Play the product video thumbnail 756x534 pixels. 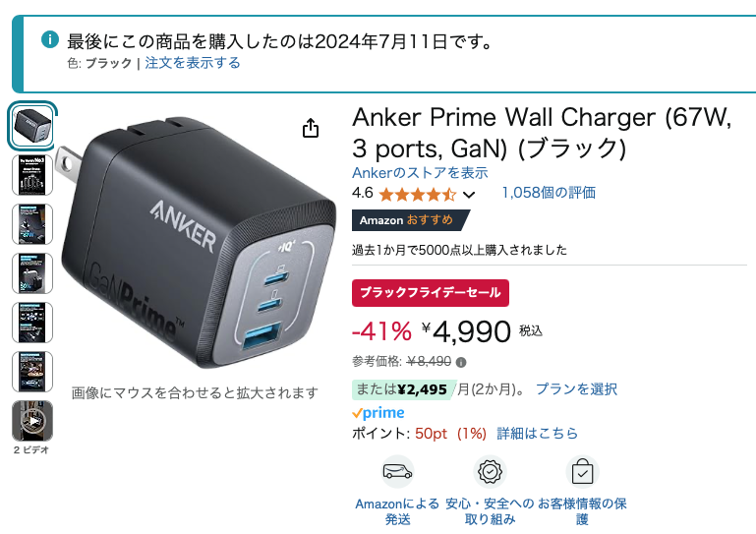pos(32,421)
